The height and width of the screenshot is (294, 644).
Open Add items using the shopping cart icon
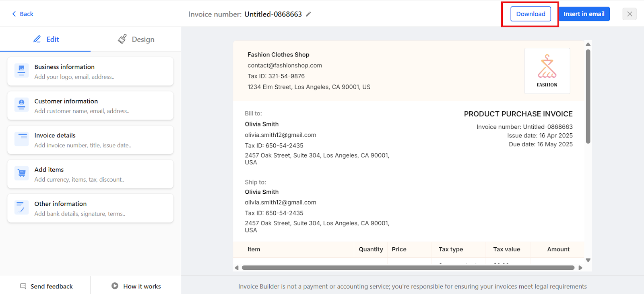(x=21, y=173)
